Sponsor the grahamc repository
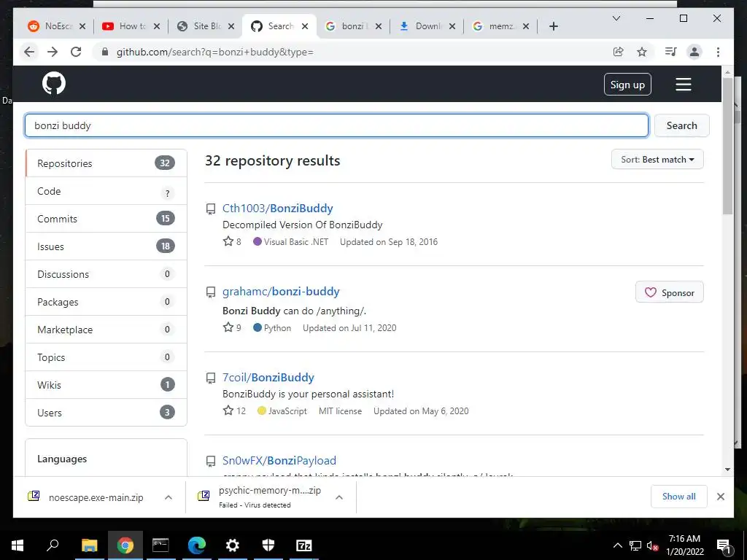 click(669, 292)
